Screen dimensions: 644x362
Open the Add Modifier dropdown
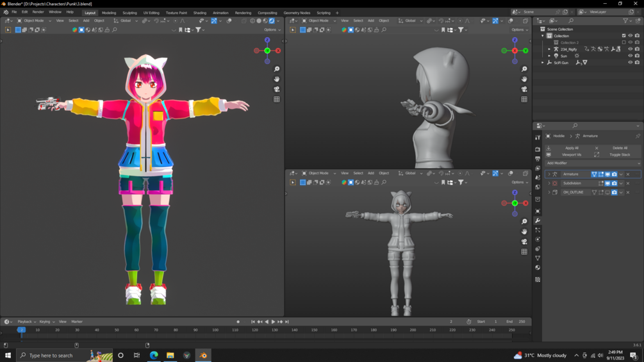tap(593, 163)
